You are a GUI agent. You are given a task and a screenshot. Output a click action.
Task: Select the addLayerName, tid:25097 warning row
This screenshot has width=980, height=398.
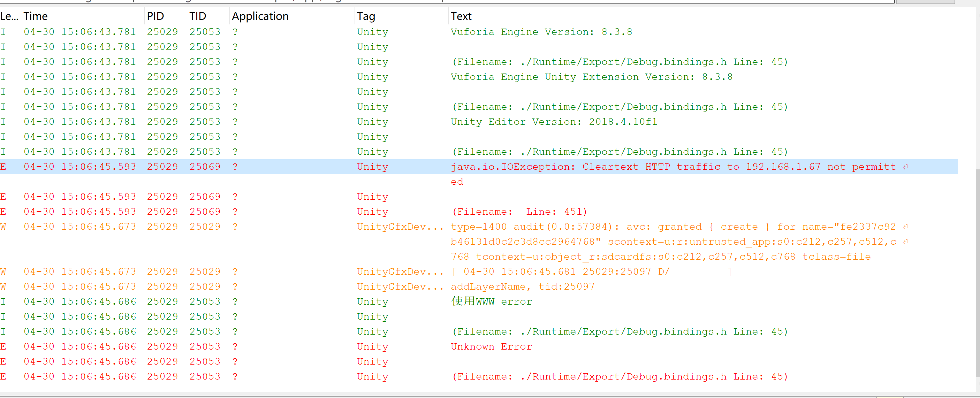522,286
